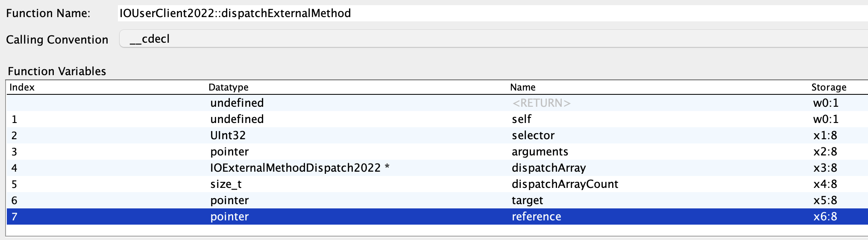Click the reference name in highlighted row
The image size is (868, 240).
click(536, 217)
